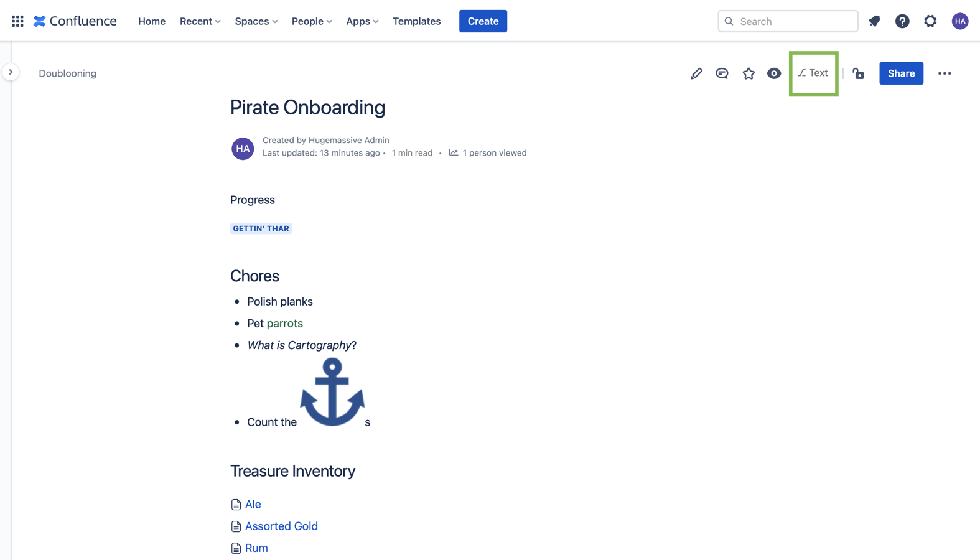Click the Create button
This screenshot has height=560, width=980.
point(483,21)
